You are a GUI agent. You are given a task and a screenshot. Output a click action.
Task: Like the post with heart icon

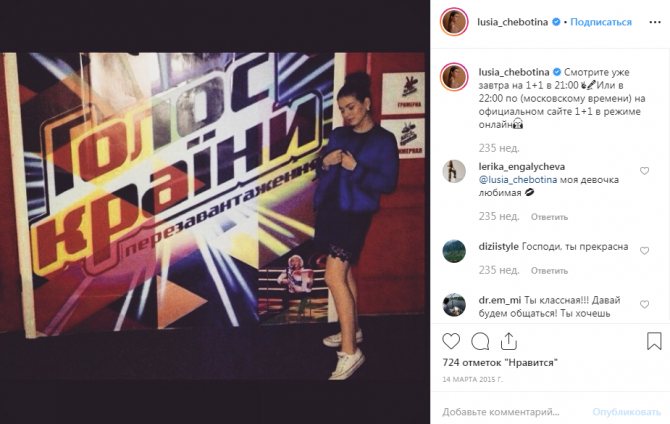click(451, 341)
